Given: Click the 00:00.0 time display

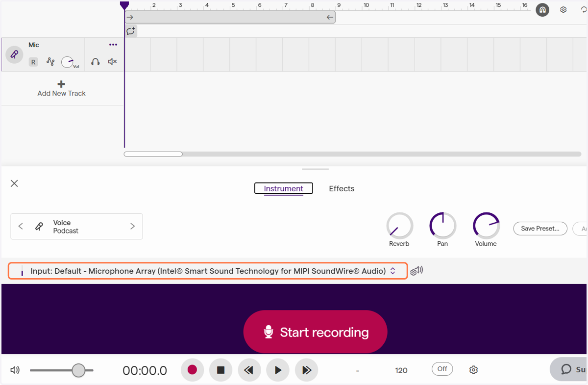Looking at the screenshot, I should coord(145,371).
